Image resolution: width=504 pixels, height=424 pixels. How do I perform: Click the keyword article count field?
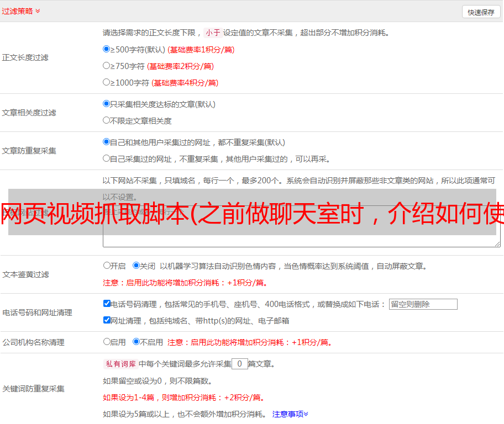239,364
